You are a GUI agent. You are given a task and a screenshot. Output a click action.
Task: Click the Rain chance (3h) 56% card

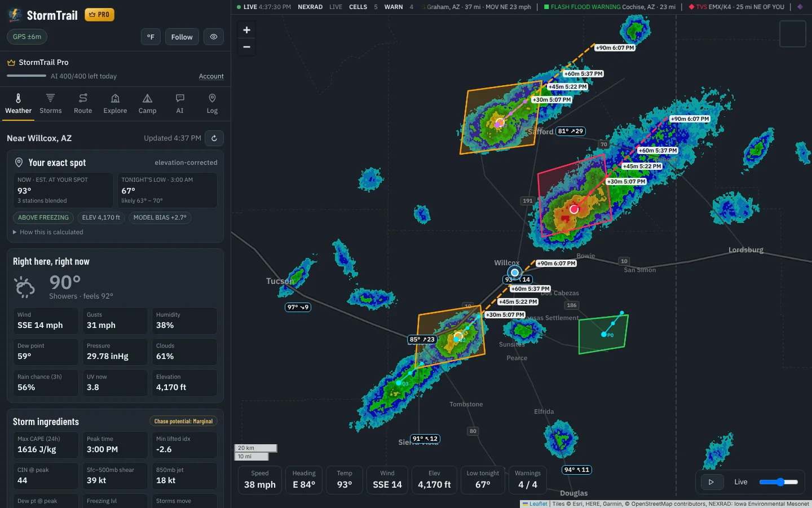pyautogui.click(x=46, y=383)
